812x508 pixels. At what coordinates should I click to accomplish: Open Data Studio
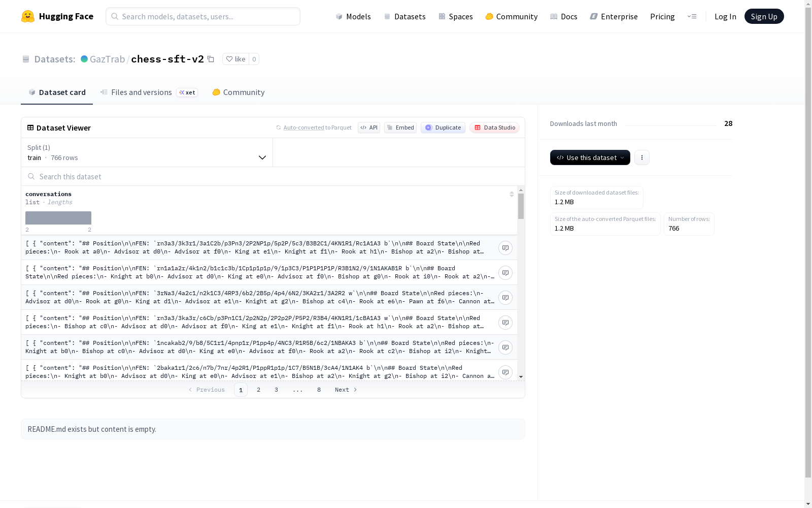click(x=494, y=128)
